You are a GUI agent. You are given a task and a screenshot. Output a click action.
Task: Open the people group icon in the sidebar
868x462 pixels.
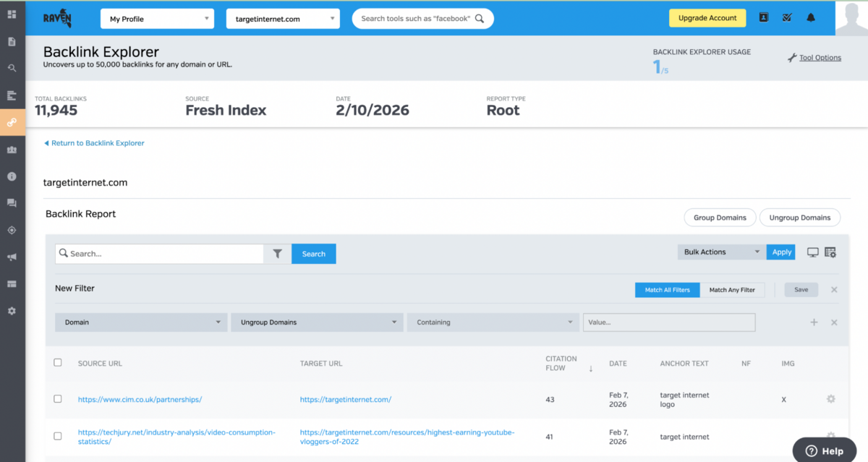[12, 150]
